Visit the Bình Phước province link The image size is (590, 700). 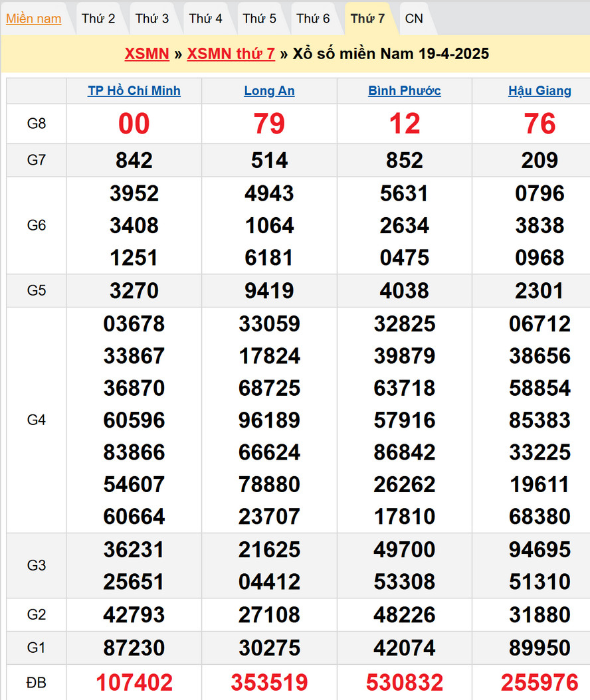coord(405,91)
